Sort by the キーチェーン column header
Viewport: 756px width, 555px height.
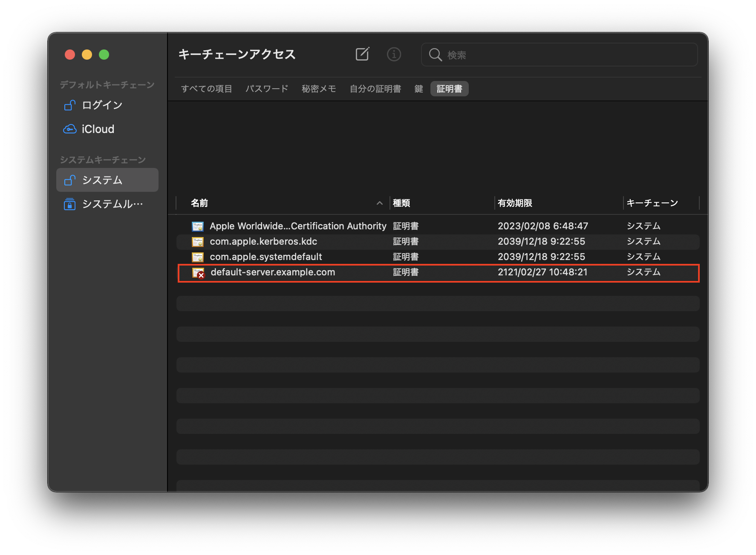point(661,203)
